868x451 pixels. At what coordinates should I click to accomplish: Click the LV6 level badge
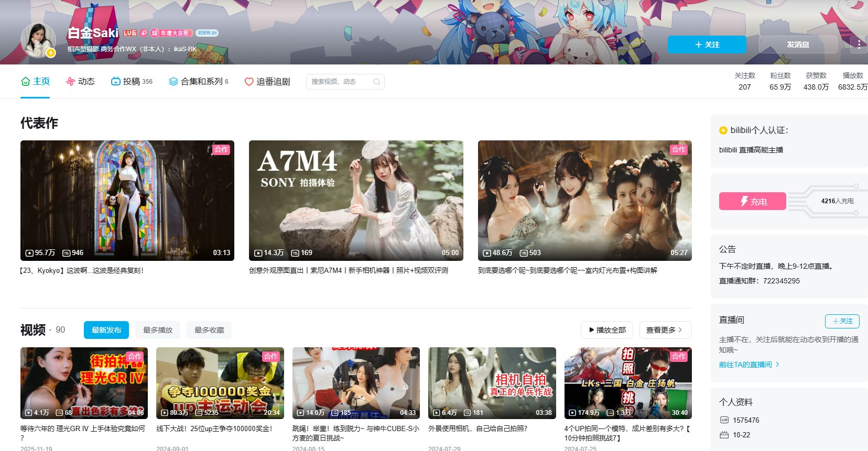[130, 33]
